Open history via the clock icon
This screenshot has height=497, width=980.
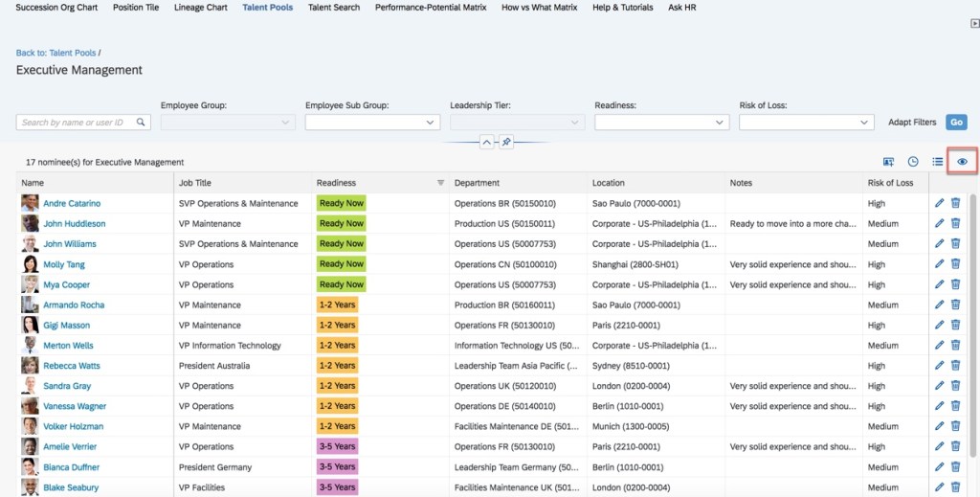click(x=913, y=162)
